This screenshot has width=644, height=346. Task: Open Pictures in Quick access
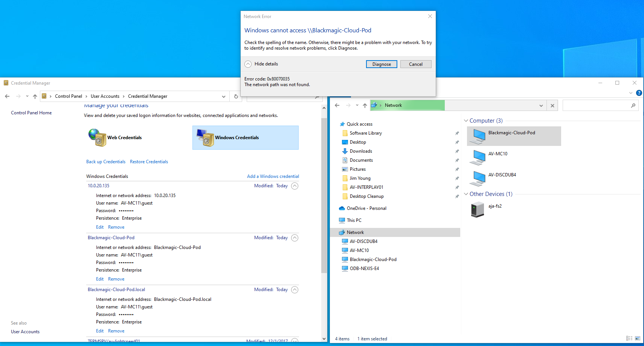click(x=357, y=169)
